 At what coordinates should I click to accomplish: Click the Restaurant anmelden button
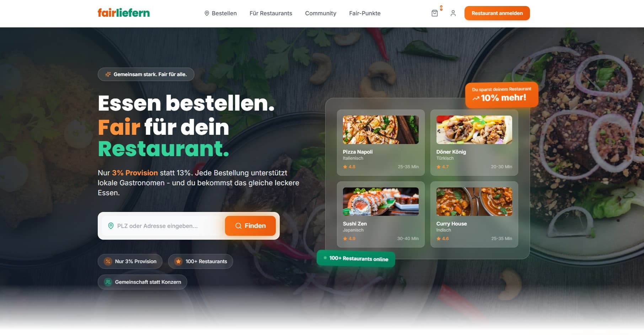tap(497, 13)
